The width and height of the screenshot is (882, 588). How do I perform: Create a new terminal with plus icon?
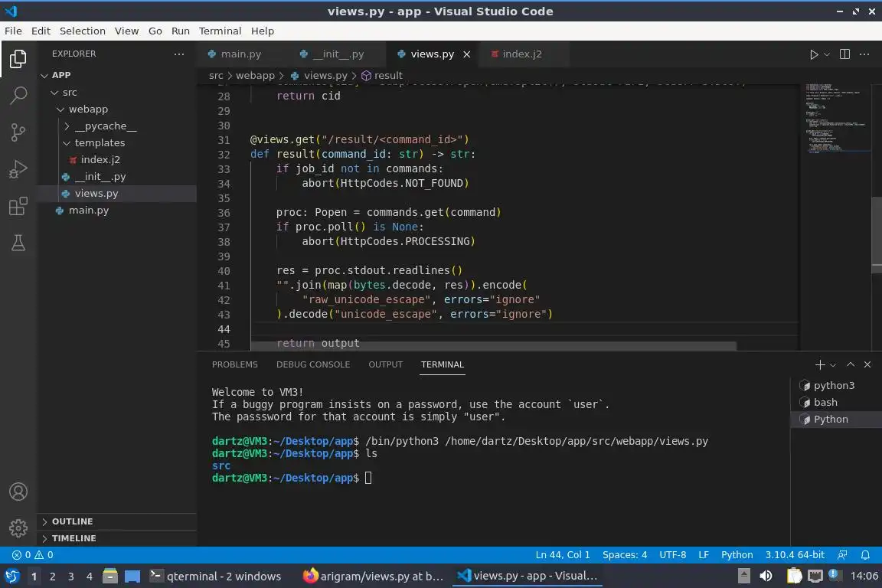819,364
